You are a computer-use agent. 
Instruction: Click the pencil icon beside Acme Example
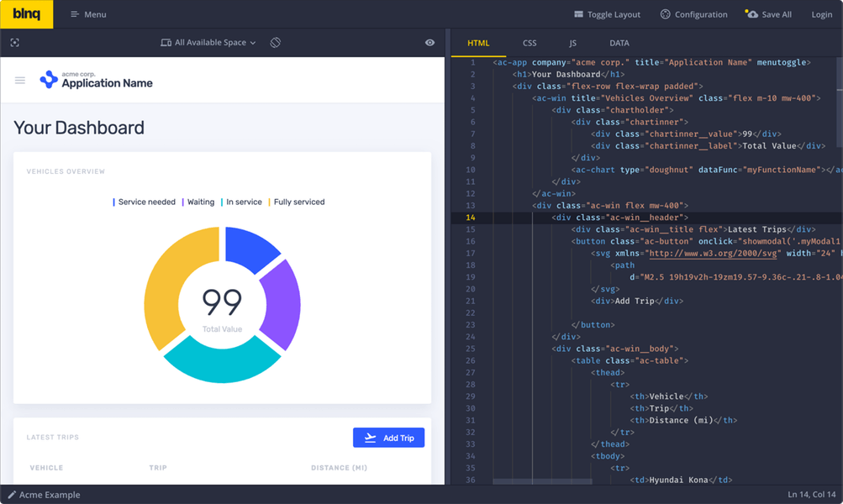[x=11, y=494]
